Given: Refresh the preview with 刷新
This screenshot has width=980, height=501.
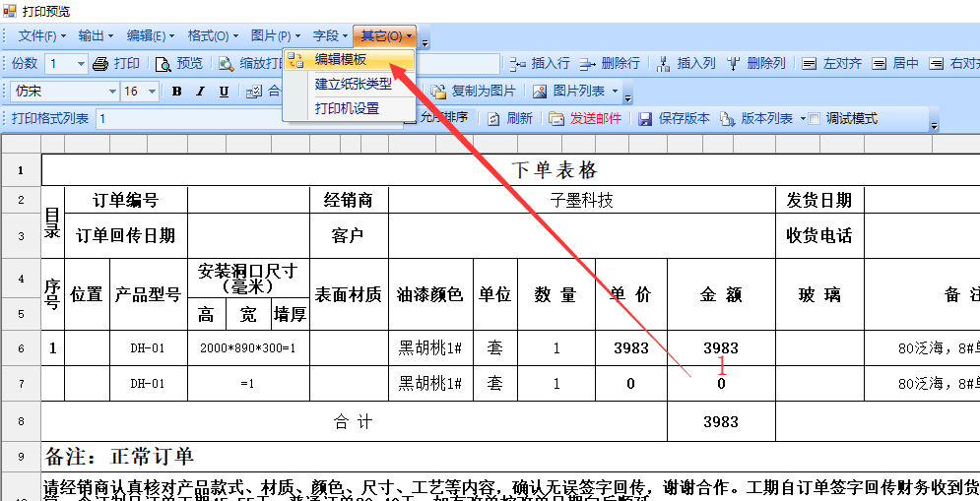Looking at the screenshot, I should (510, 119).
